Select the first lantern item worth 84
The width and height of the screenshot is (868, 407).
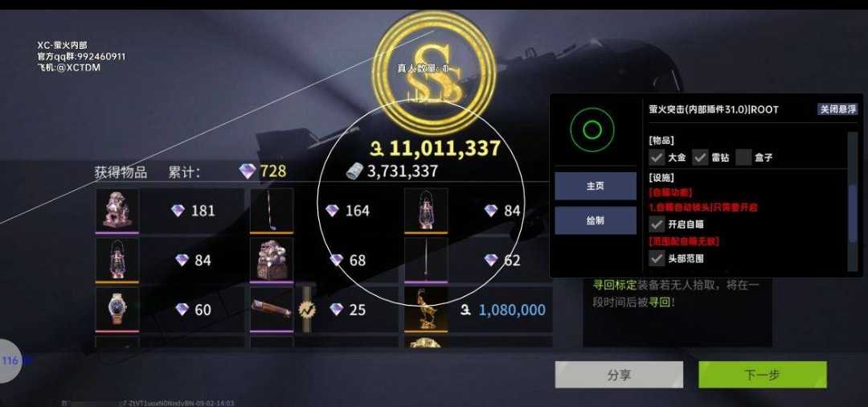click(x=426, y=210)
